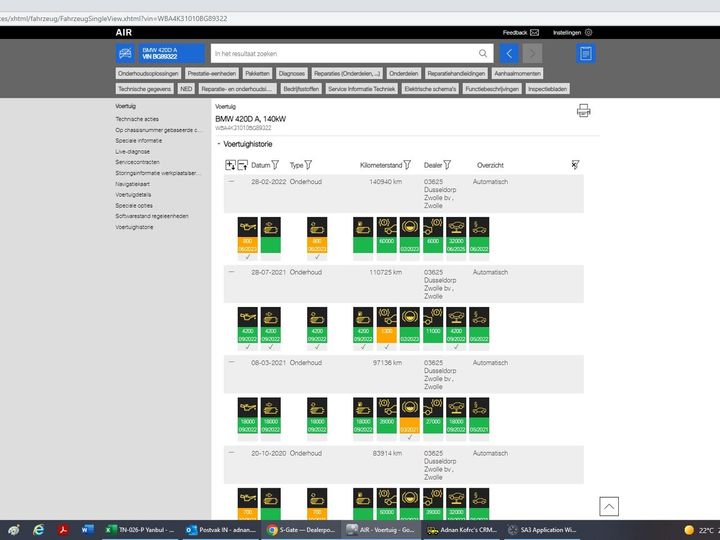Viewport: 720px width, 540px height.
Task: Open Speciale informatie in the sidebar
Action: [139, 141]
